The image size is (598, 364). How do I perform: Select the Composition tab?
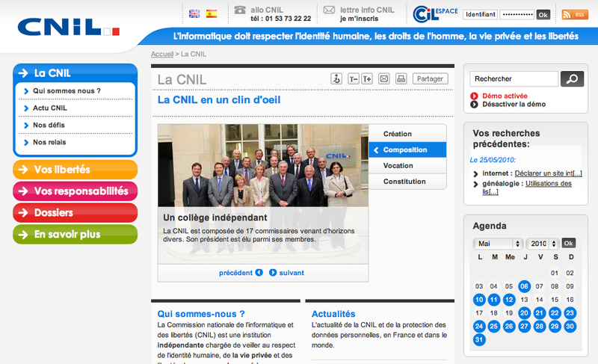coord(407,149)
